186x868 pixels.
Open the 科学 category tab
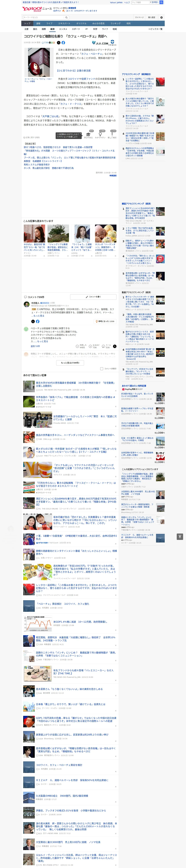point(95,29)
